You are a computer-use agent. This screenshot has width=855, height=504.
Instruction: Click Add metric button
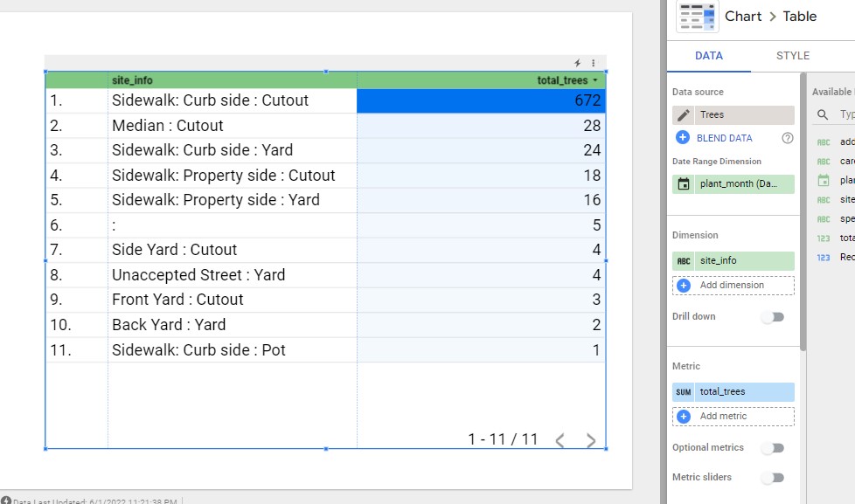[x=733, y=417]
